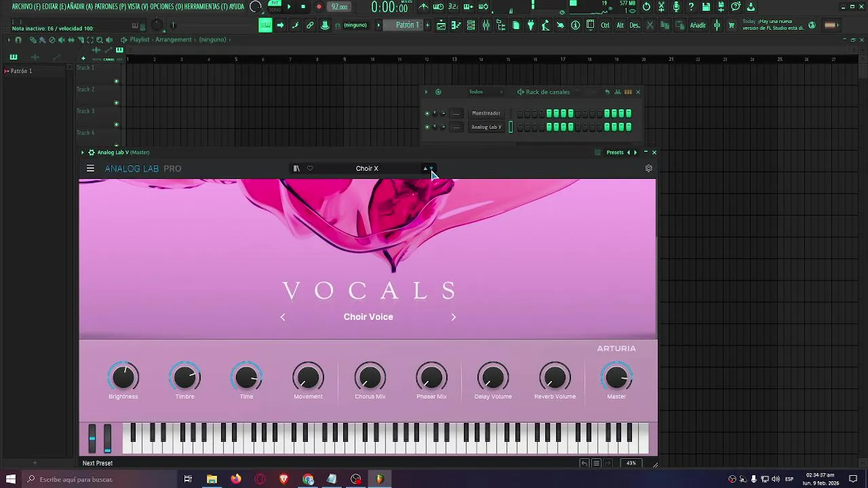
Task: Open the FL Studio update news message
Action: click(773, 24)
